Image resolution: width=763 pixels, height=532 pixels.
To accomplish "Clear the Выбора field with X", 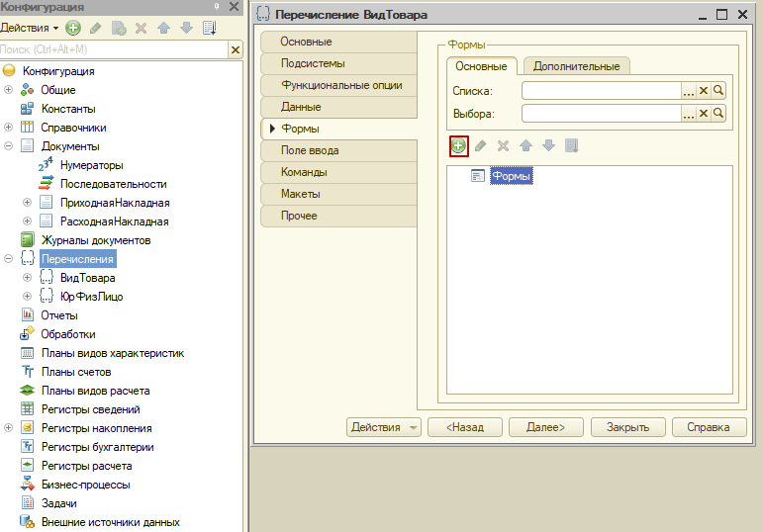I will point(704,114).
